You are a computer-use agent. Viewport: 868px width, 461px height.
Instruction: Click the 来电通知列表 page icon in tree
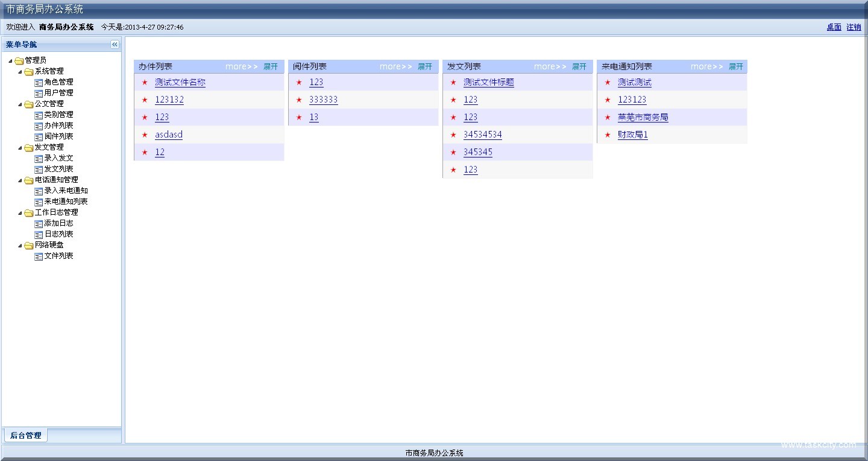tap(39, 202)
